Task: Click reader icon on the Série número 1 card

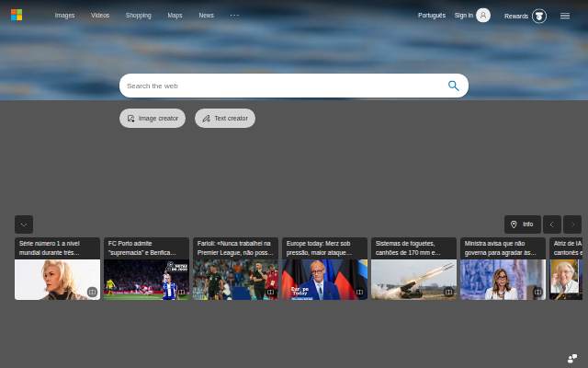Action: 92,292
